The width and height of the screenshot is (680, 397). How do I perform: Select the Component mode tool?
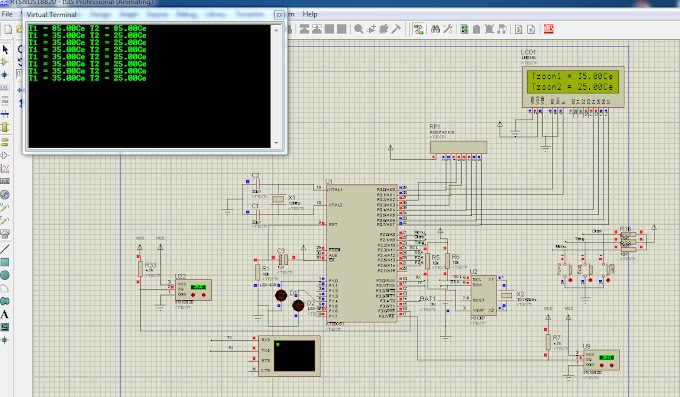5,62
